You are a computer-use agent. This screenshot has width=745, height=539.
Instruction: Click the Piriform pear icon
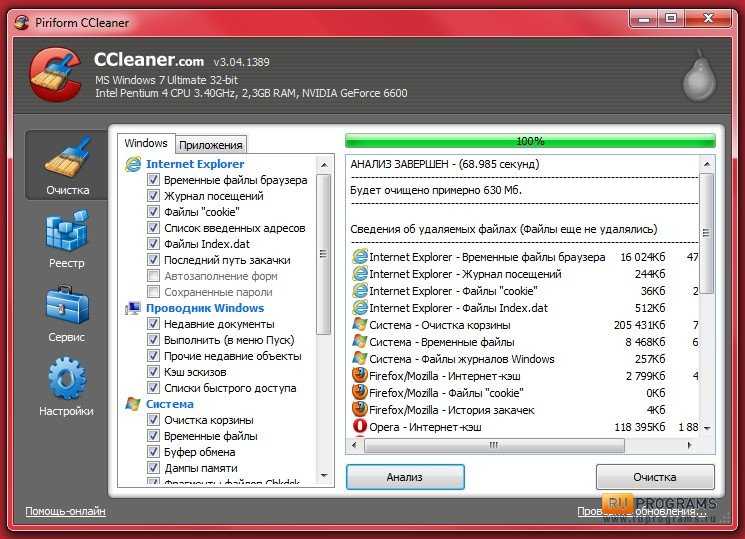tap(699, 76)
